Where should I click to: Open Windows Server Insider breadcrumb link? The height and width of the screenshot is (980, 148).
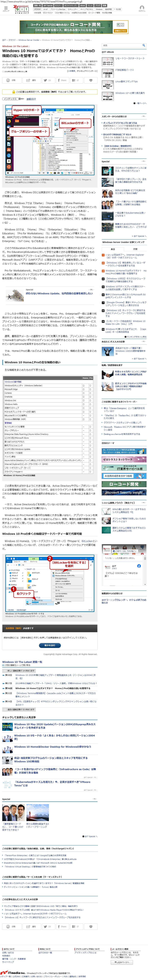coord(29,40)
